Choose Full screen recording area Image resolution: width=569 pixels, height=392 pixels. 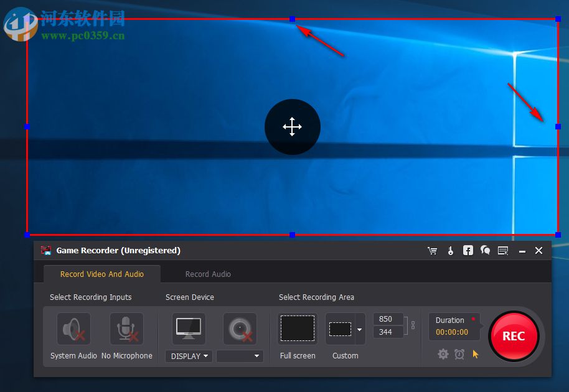point(298,329)
